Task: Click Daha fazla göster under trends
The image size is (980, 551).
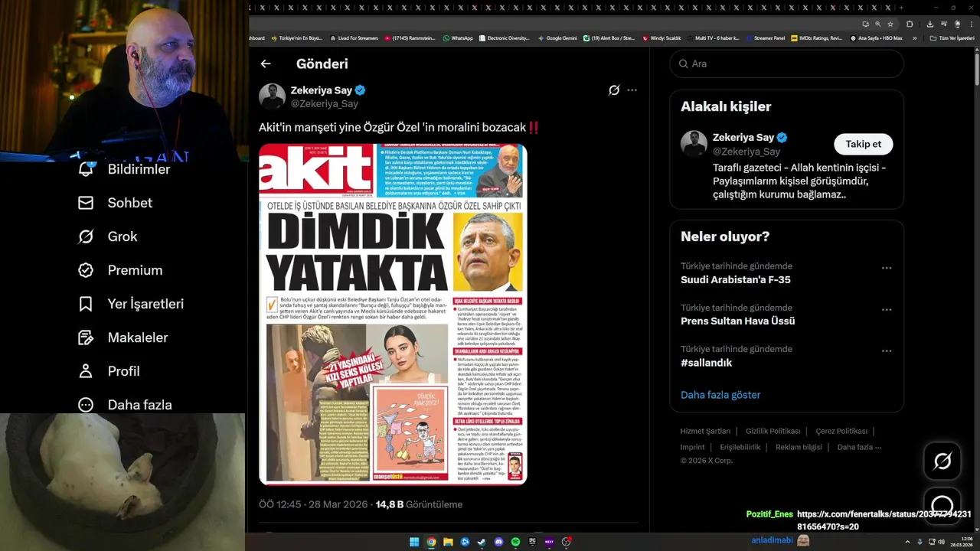Action: coord(720,395)
